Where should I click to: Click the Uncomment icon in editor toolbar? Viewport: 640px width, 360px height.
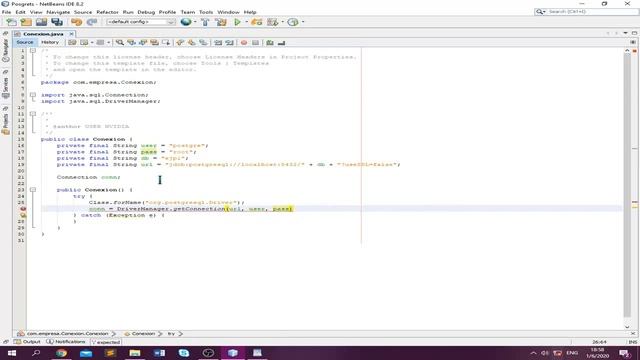pos(281,42)
